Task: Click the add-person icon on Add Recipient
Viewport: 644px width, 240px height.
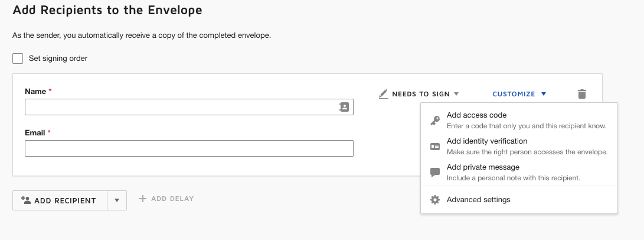Action: click(x=25, y=200)
